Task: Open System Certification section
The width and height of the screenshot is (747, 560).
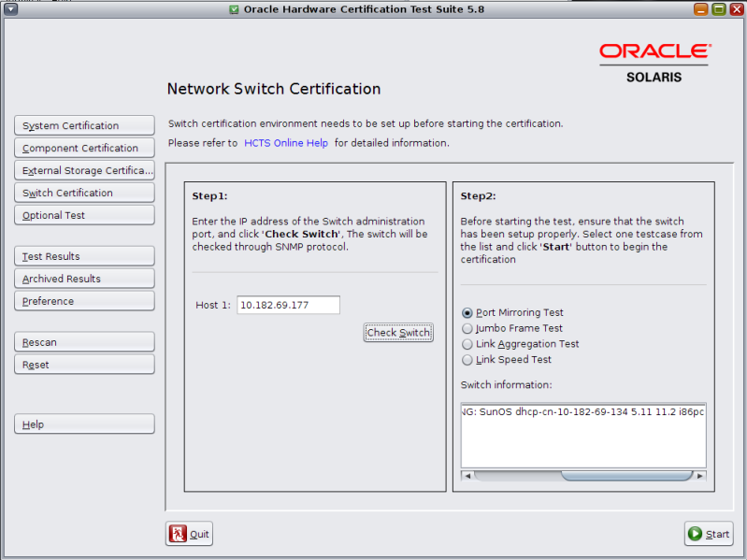Action: coord(84,125)
